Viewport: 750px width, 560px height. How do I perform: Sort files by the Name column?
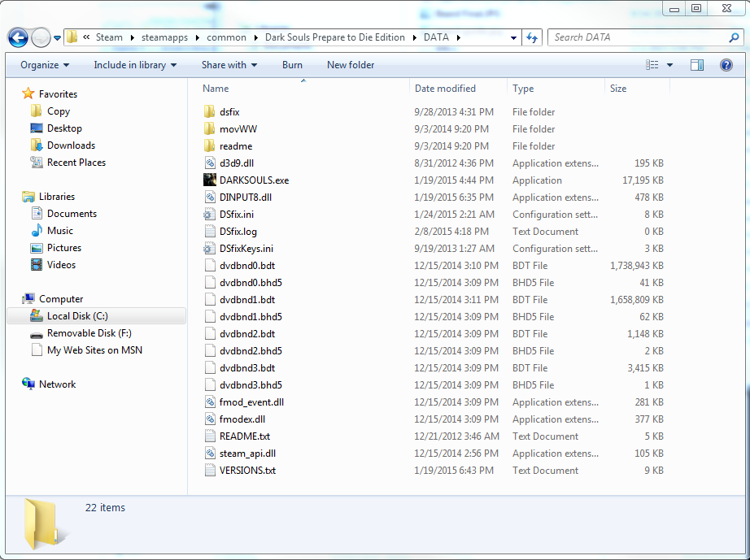click(x=303, y=89)
